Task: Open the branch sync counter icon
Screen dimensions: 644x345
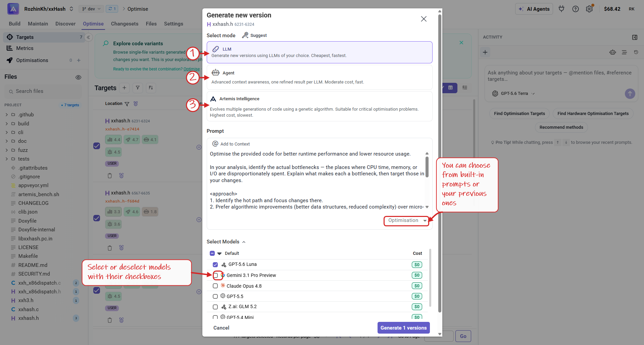Action: (x=112, y=9)
